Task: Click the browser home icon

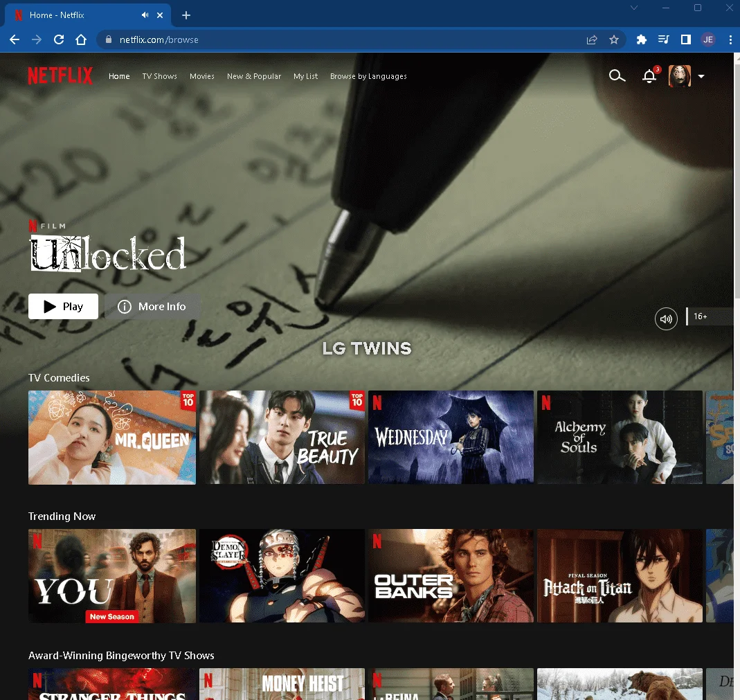Action: click(81, 39)
